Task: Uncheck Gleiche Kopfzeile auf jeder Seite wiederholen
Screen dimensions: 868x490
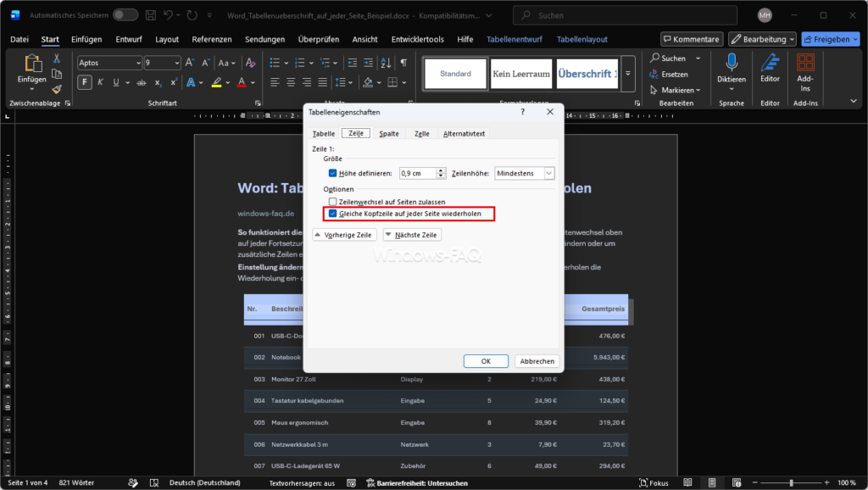Action: (332, 214)
